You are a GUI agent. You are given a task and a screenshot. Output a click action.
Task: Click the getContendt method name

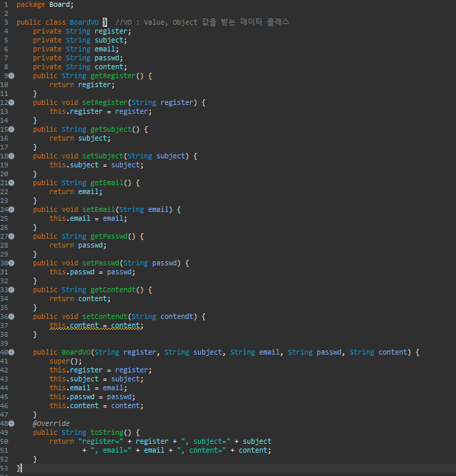[113, 290]
